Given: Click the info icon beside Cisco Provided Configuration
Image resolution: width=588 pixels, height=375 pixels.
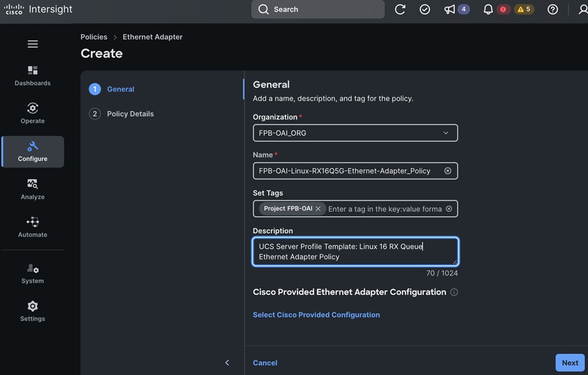Looking at the screenshot, I should [454, 292].
